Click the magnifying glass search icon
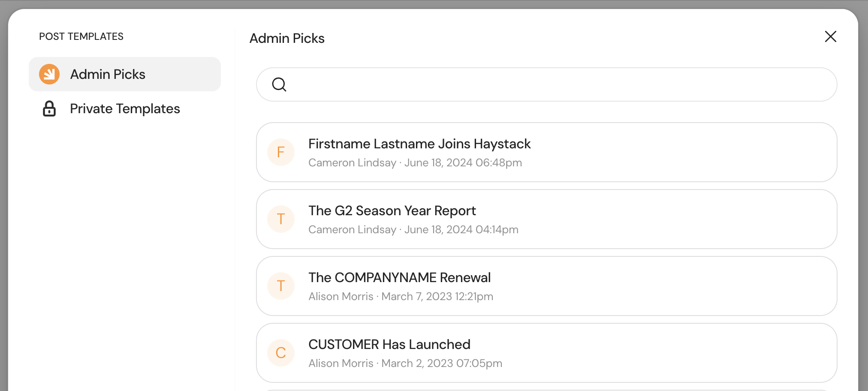 [x=279, y=84]
